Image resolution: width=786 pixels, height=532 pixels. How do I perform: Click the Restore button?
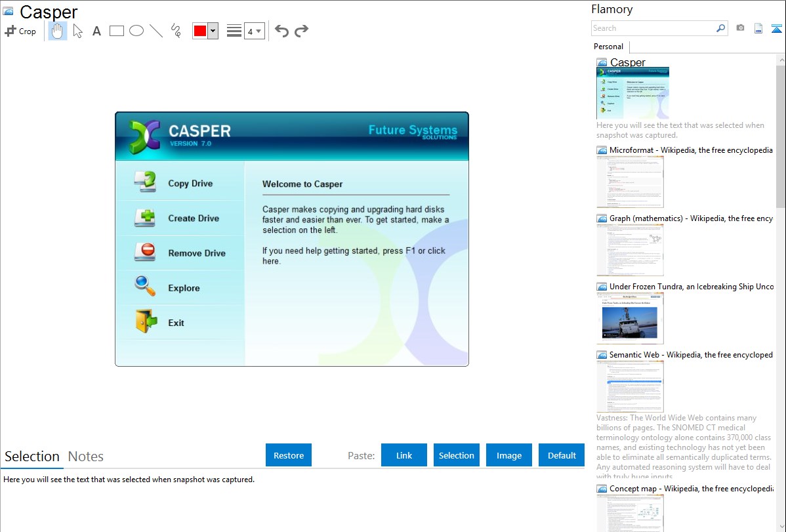[x=289, y=455]
